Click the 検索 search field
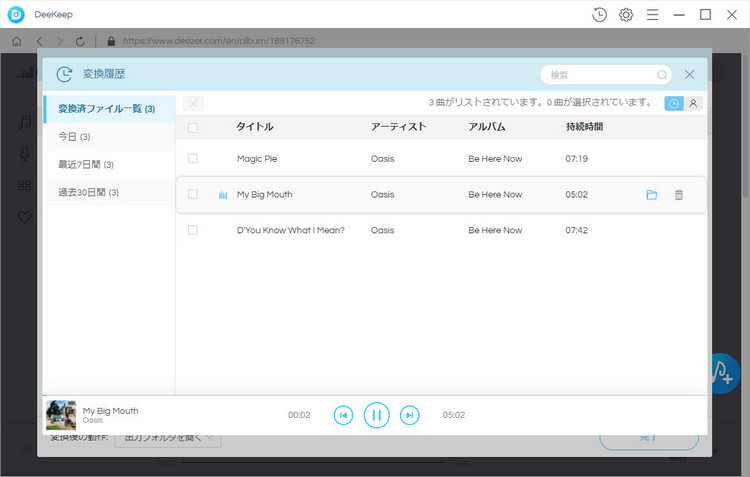This screenshot has height=477, width=750. tap(606, 75)
